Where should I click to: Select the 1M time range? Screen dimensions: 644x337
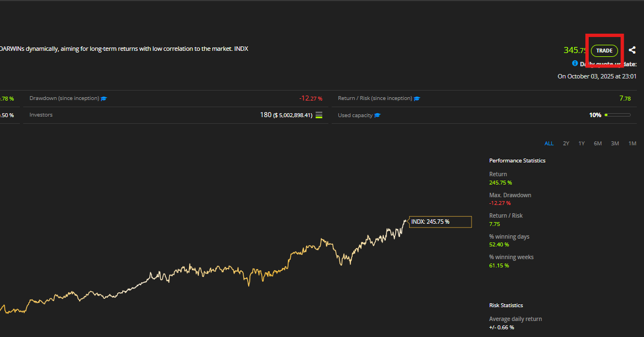(x=632, y=144)
